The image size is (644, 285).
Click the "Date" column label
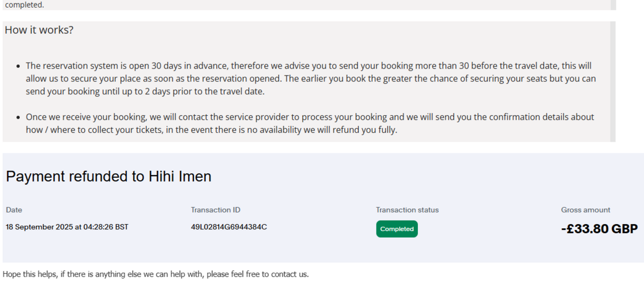(x=14, y=210)
